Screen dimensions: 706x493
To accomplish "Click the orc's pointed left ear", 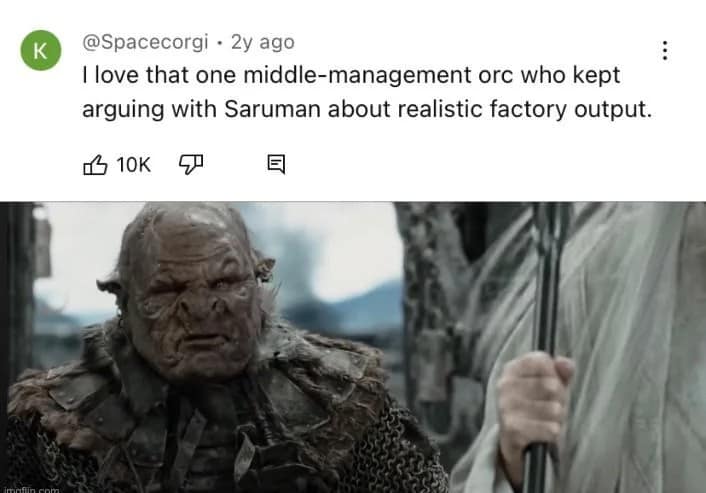I will (109, 289).
